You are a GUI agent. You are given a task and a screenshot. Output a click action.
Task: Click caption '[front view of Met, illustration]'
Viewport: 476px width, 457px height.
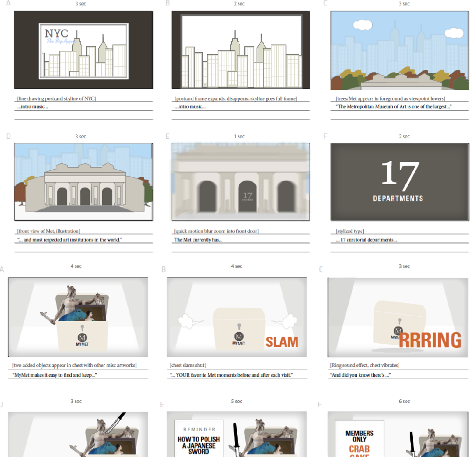point(49,231)
